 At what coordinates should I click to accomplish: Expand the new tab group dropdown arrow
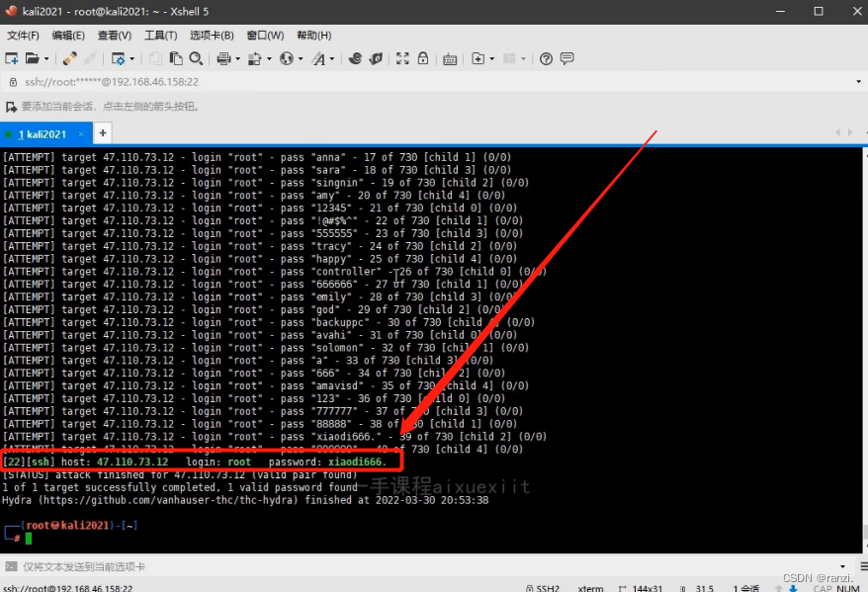tap(491, 58)
